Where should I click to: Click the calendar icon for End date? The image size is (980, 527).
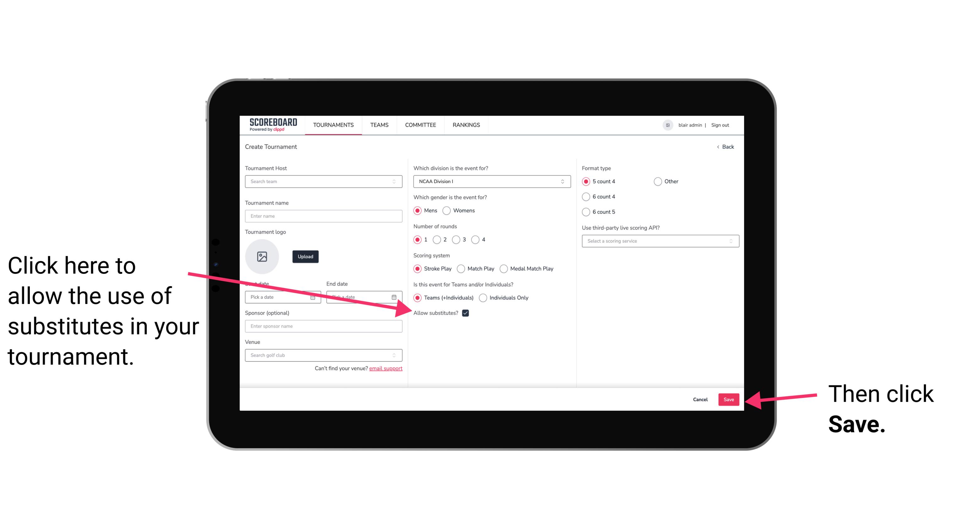(396, 296)
